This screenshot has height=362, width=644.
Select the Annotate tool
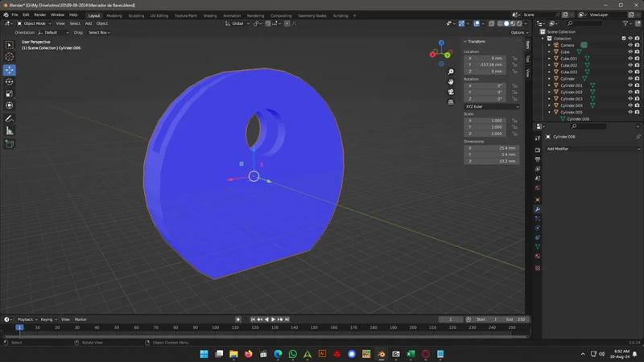10,118
